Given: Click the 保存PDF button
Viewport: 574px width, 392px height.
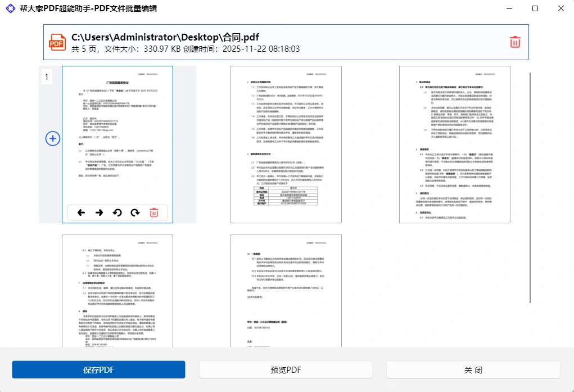Looking at the screenshot, I should [x=98, y=370].
